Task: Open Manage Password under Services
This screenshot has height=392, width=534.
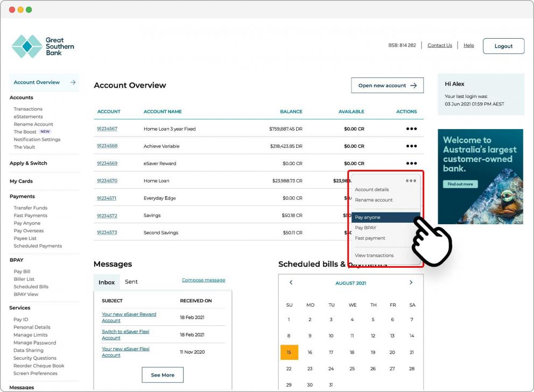Action: 35,343
